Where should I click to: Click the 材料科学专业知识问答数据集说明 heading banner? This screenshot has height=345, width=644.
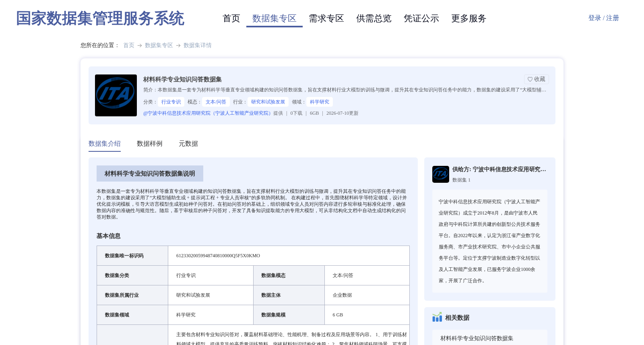pyautogui.click(x=150, y=174)
